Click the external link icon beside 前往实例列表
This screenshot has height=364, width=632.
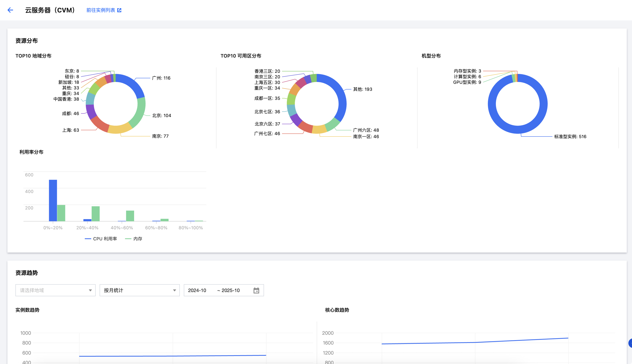coord(119,10)
